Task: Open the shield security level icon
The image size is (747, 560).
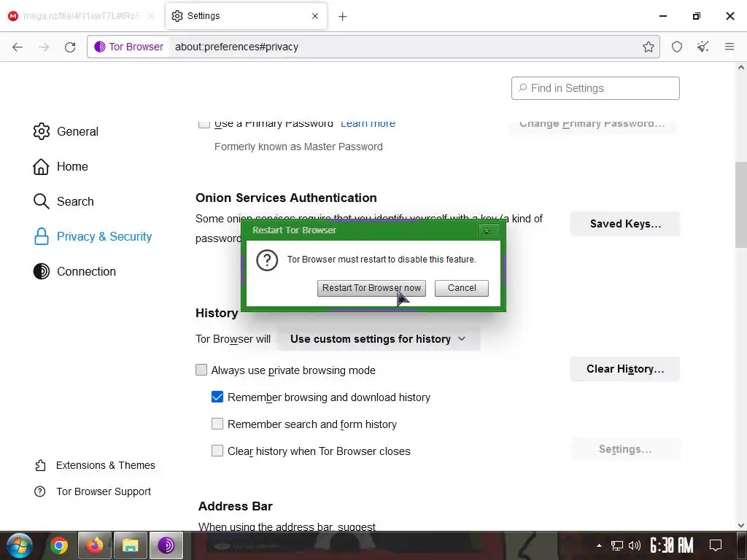Action: click(676, 47)
